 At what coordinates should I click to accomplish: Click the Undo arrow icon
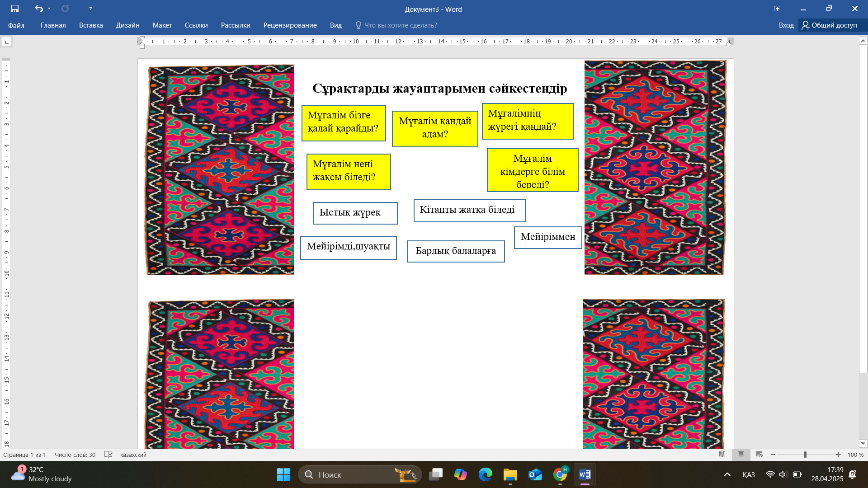39,9
